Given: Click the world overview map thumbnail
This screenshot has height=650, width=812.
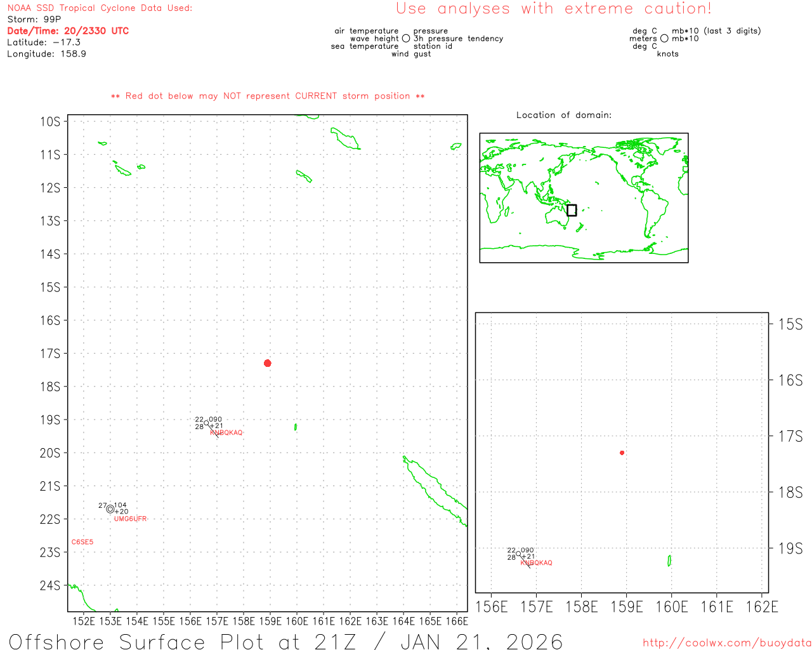Looking at the screenshot, I should 584,198.
